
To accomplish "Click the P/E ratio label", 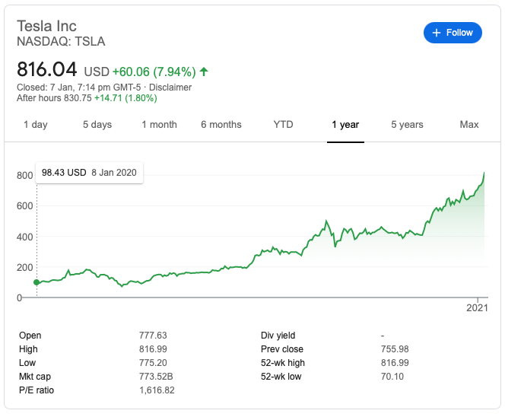I will (37, 390).
